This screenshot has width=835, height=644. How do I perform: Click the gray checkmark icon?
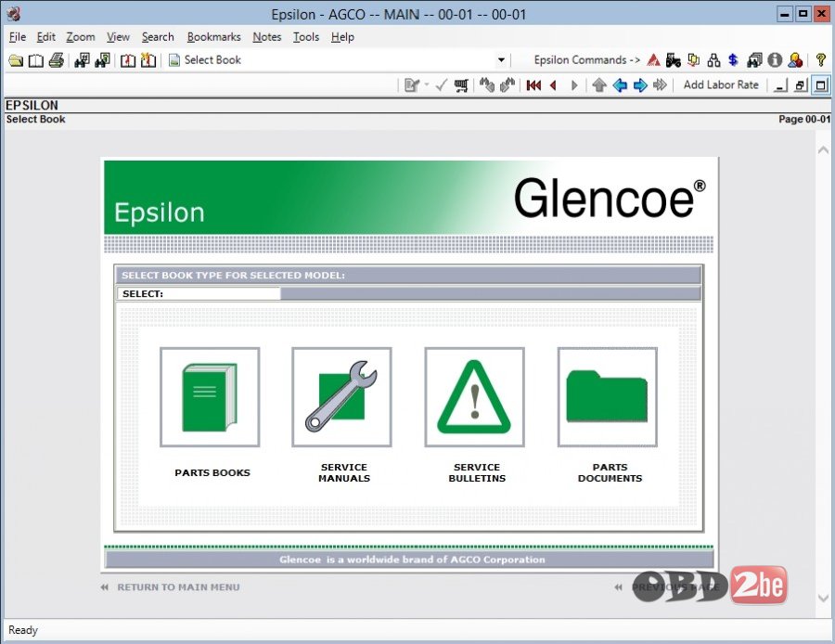[x=441, y=85]
